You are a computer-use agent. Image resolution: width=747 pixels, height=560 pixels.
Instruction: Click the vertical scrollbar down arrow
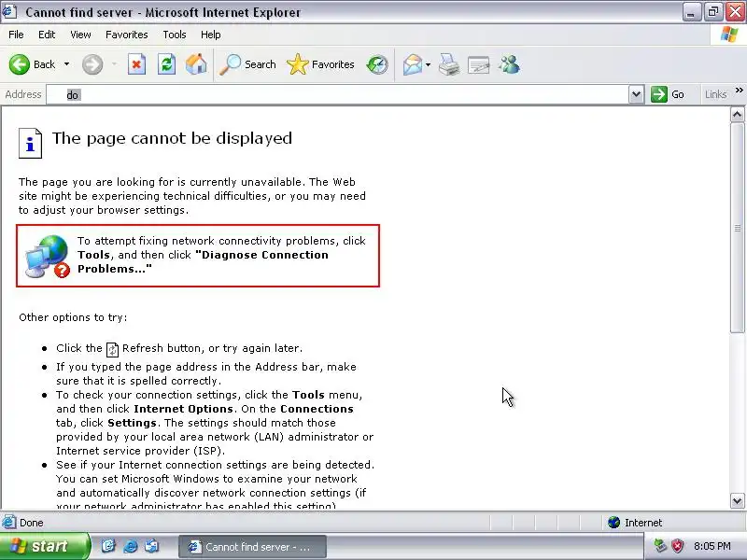tap(737, 500)
